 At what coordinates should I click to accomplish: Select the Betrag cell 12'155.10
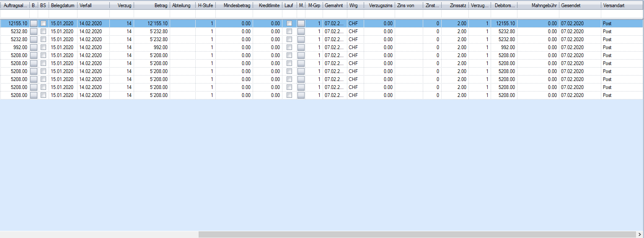[x=152, y=24]
